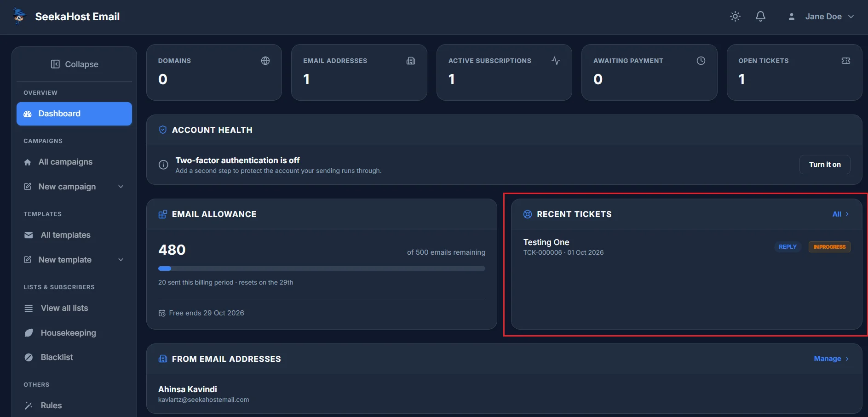View All recent tickets

[841, 214]
